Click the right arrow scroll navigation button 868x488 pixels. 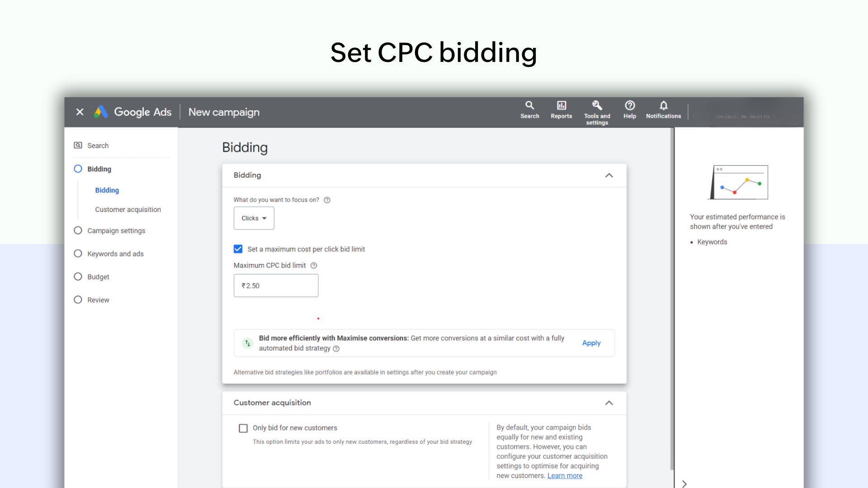[684, 483]
